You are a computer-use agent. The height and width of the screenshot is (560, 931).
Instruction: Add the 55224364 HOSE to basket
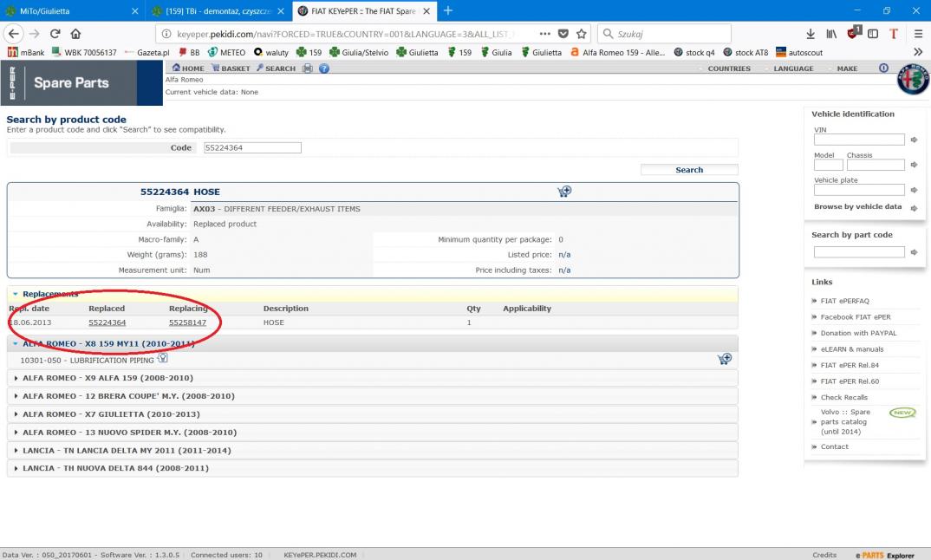564,192
